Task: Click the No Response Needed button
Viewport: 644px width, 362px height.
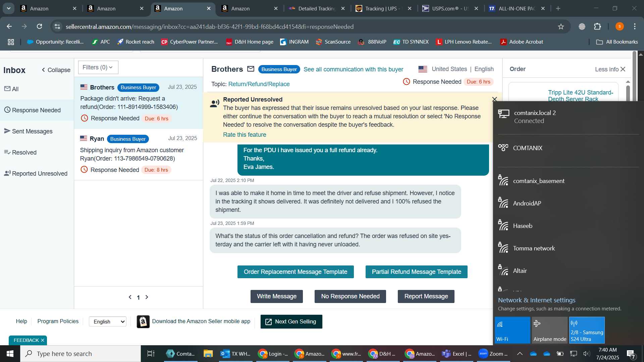Action: [x=350, y=296]
